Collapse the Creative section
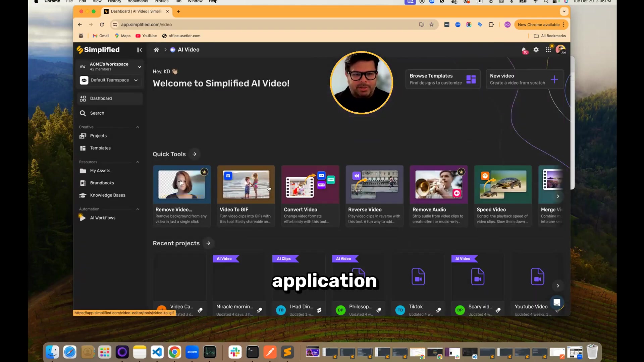The width and height of the screenshot is (644, 362). tap(138, 127)
